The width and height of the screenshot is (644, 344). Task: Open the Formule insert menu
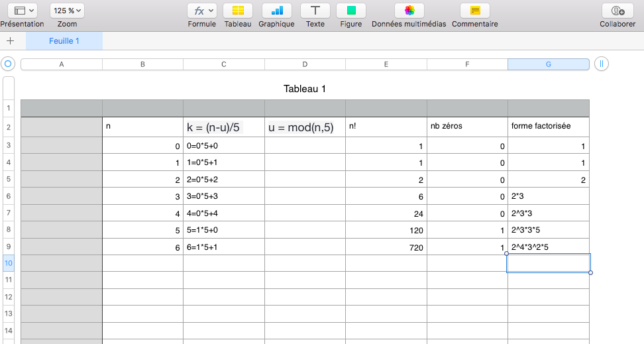(x=201, y=11)
